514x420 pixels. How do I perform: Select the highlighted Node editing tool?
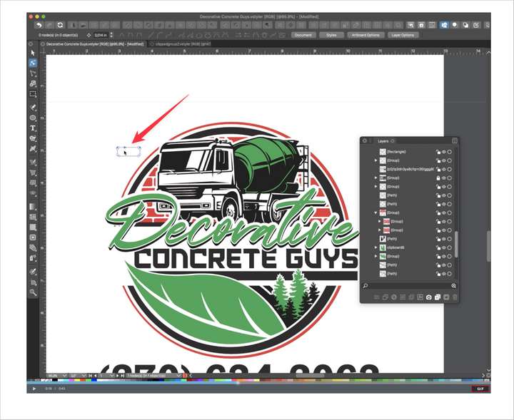coord(33,63)
